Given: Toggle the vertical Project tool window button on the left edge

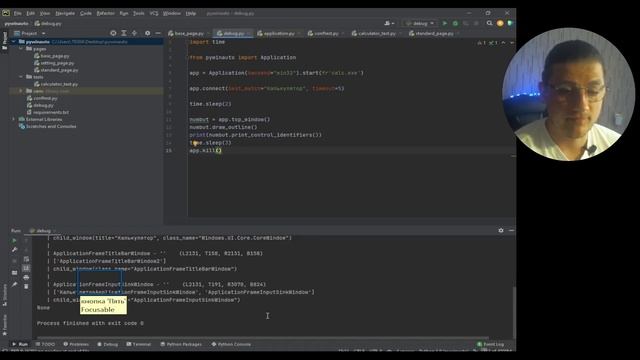Looking at the screenshot, I should 4,40.
